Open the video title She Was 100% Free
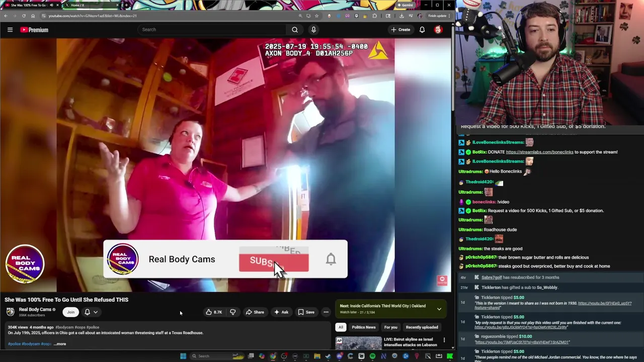 tap(66, 300)
